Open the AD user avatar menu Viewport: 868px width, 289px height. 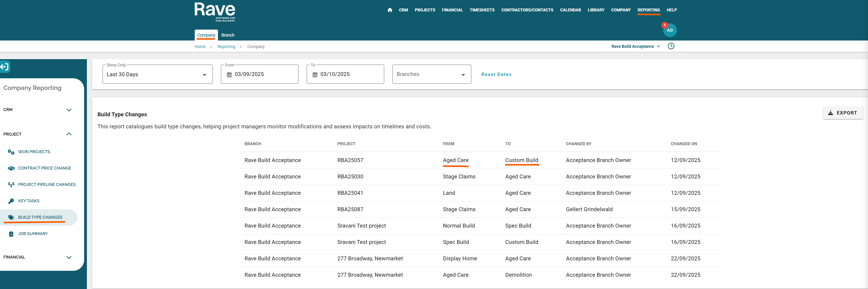tap(670, 30)
